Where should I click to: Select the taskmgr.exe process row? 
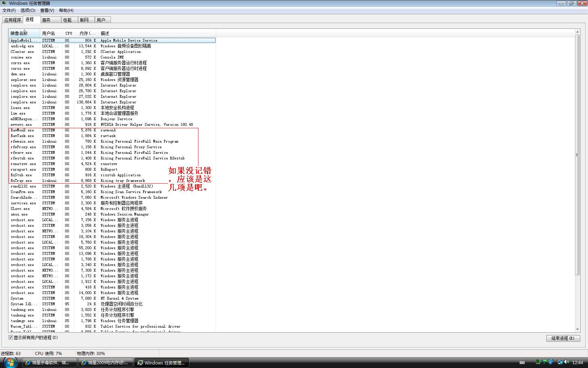click(x=112, y=321)
